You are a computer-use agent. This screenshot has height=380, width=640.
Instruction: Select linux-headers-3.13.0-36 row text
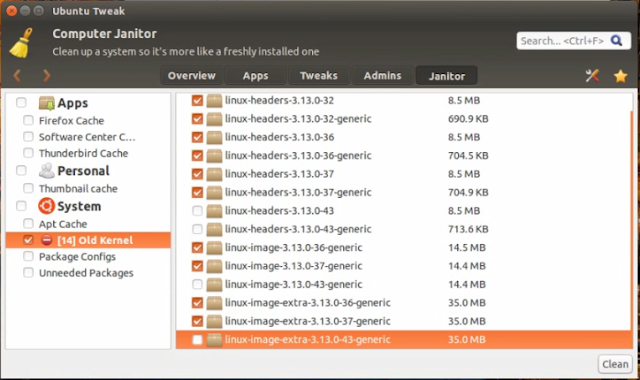280,137
